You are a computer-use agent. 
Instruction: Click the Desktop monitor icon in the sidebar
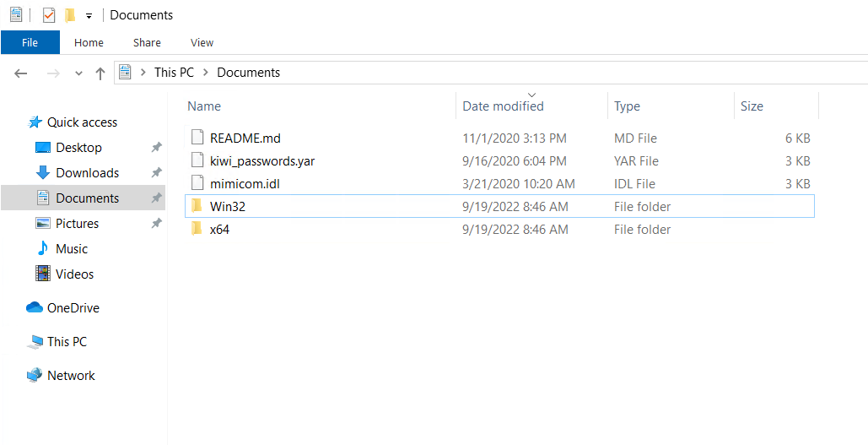pos(43,148)
